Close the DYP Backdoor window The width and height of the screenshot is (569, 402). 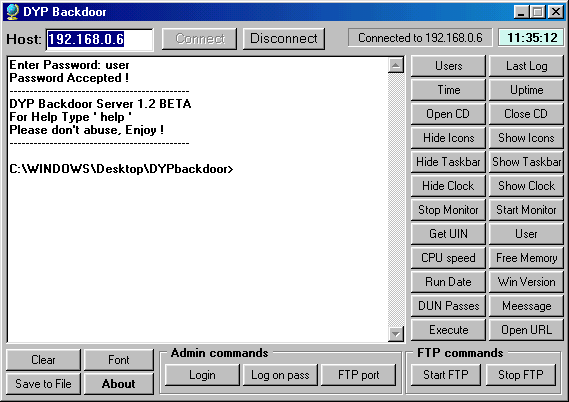(556, 12)
